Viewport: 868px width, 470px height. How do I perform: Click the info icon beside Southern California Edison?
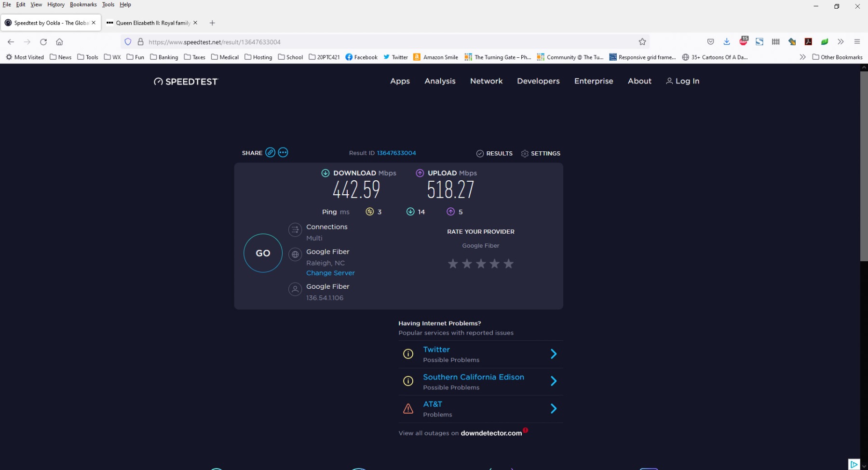(x=408, y=381)
